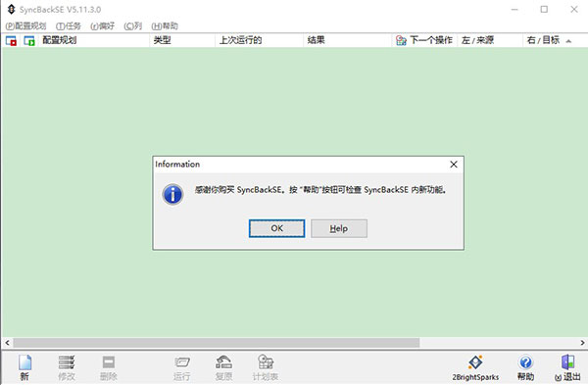
Task: Open the (P)配置规划 menu
Action: [25, 25]
